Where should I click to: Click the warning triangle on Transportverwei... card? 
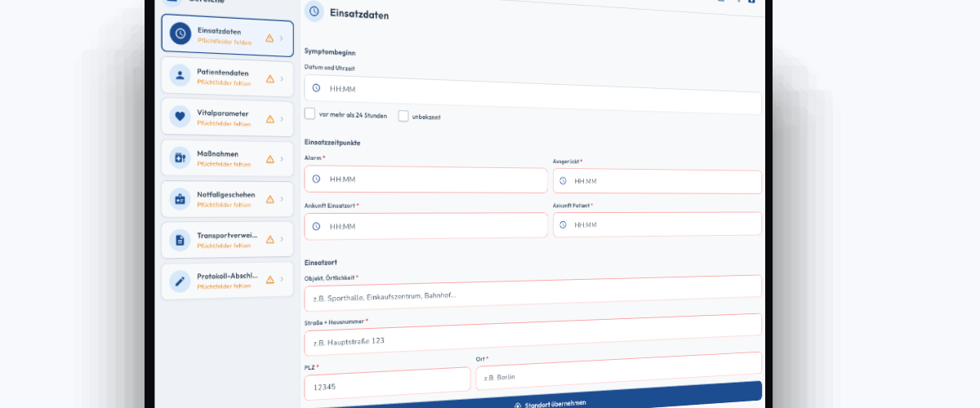[270, 240]
